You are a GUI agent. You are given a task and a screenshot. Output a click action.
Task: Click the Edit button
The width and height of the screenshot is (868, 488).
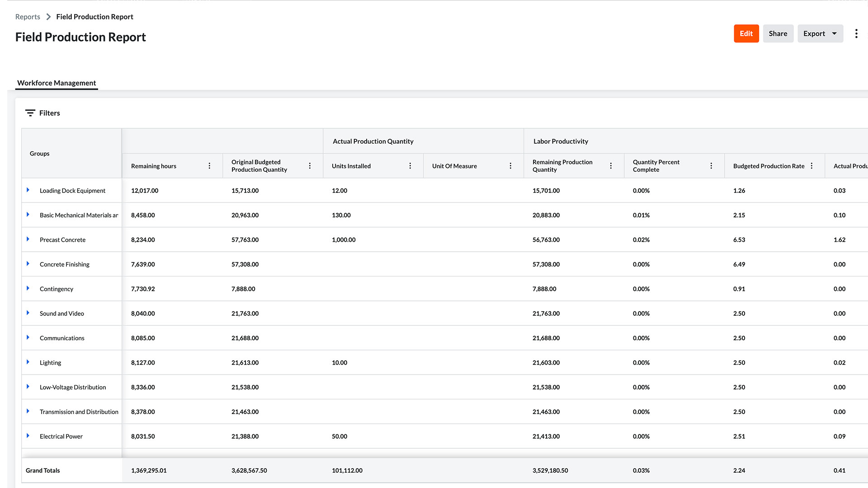[746, 33]
